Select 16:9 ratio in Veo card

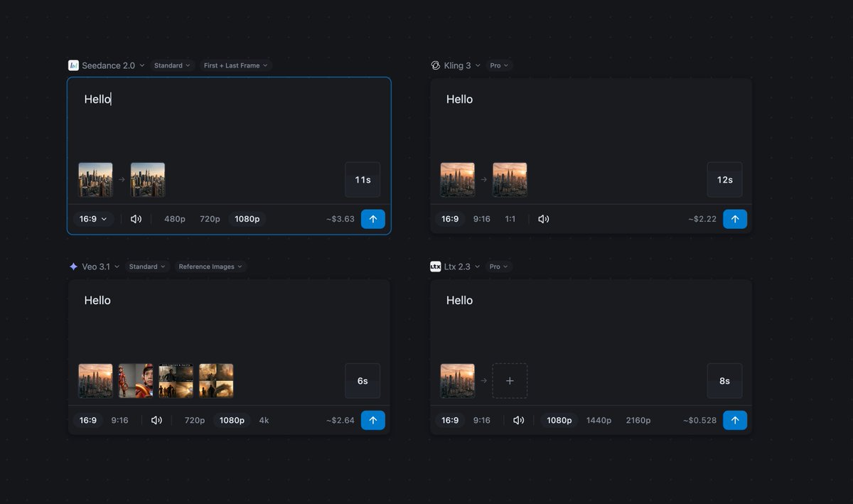88,420
